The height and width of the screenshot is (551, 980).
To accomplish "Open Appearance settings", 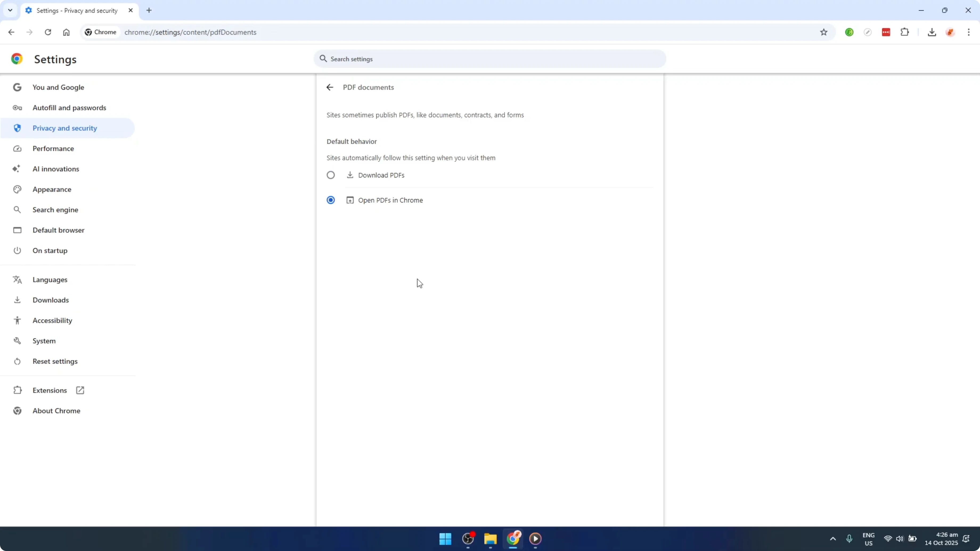I will (68, 189).
